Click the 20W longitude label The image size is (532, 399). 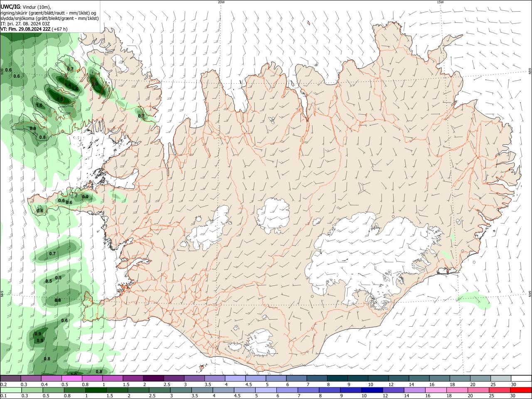221,2
